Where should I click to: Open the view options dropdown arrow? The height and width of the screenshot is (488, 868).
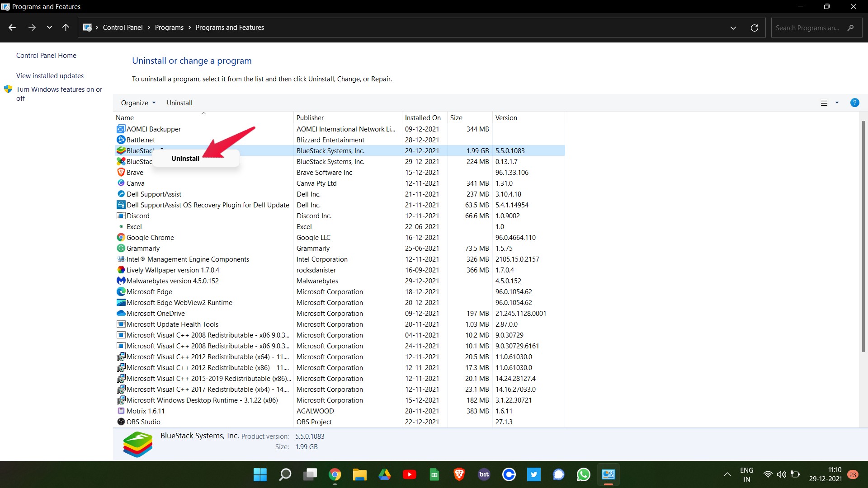[837, 103]
